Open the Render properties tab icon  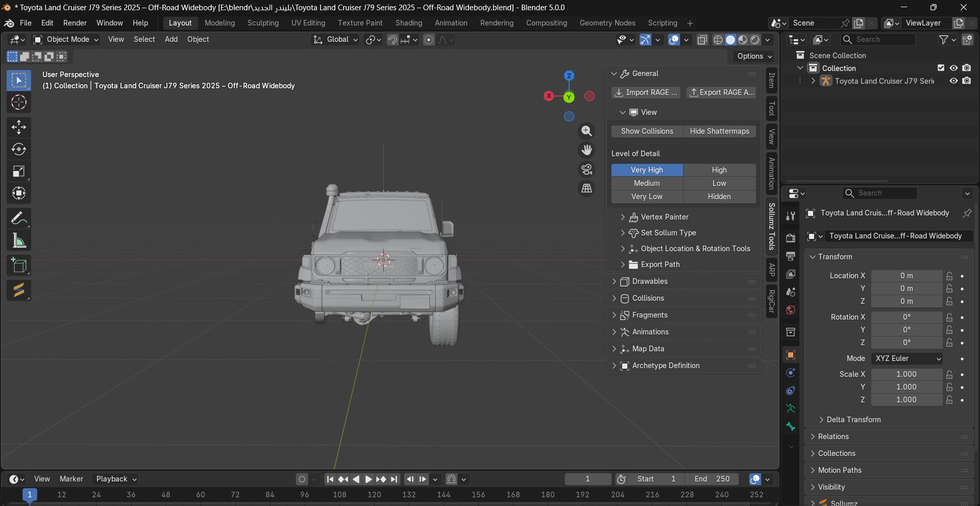point(791,238)
